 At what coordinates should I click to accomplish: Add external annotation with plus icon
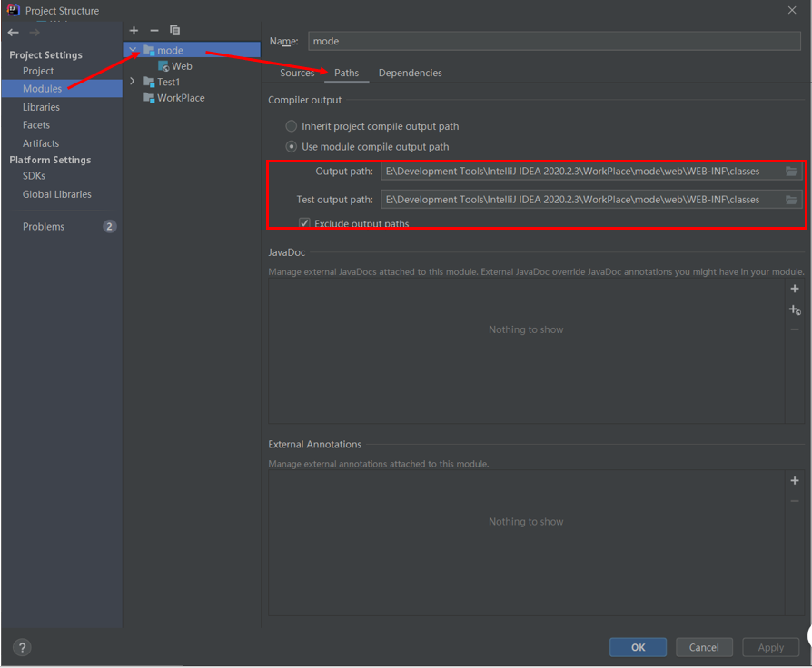795,481
